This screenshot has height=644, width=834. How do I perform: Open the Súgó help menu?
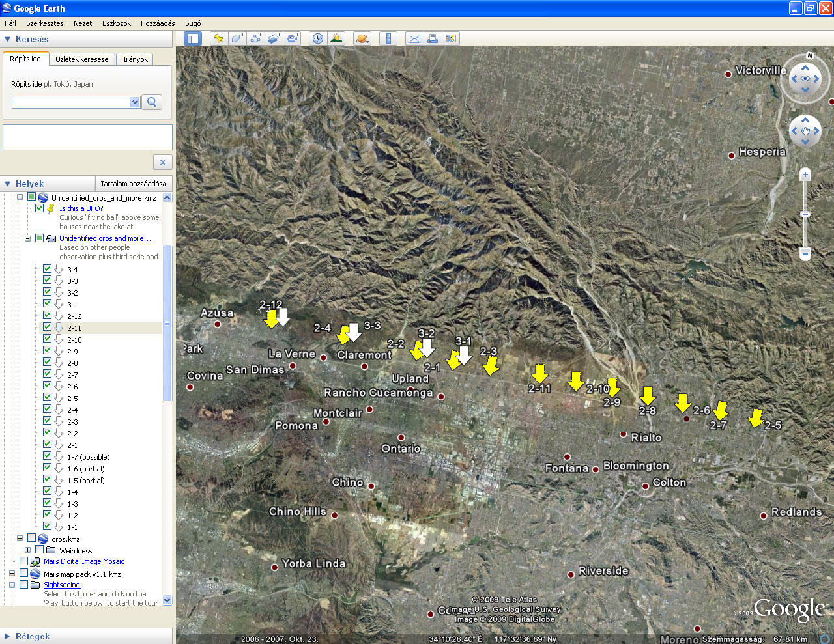[x=193, y=23]
